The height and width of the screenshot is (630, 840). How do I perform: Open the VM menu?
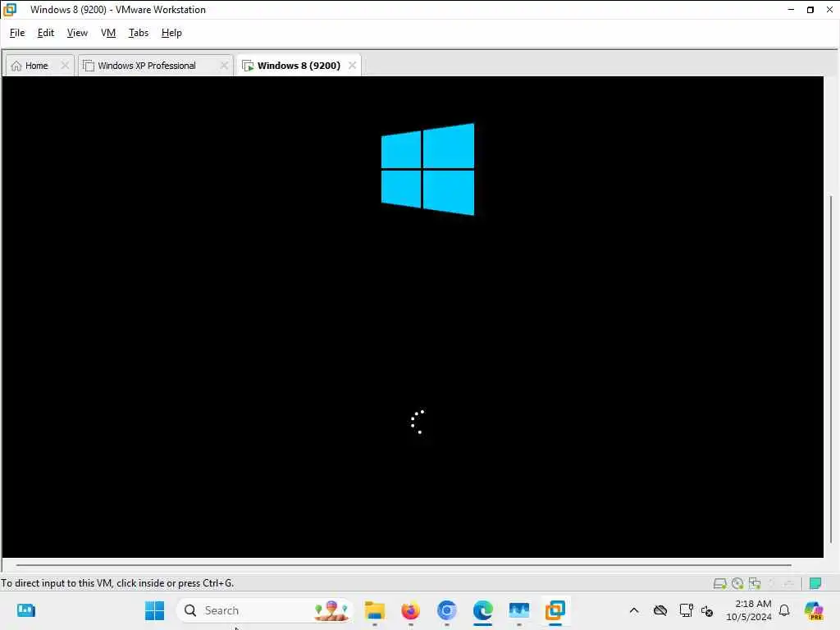click(x=108, y=33)
